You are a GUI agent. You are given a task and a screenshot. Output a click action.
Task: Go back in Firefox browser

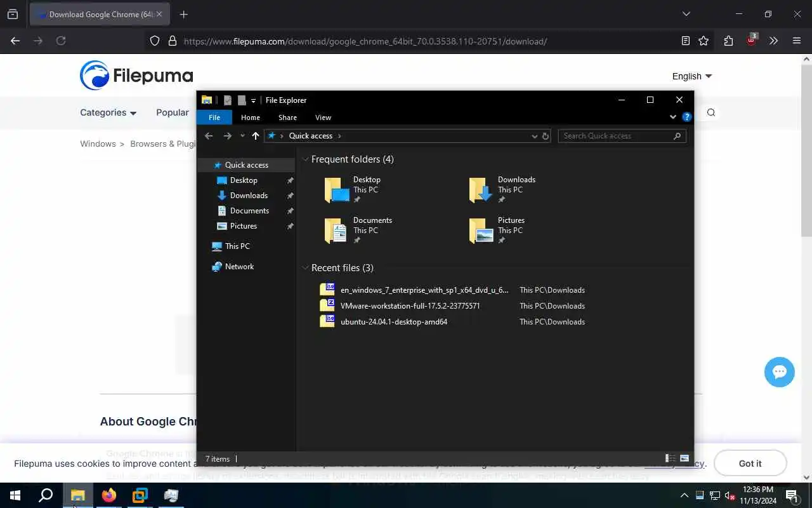(15, 41)
